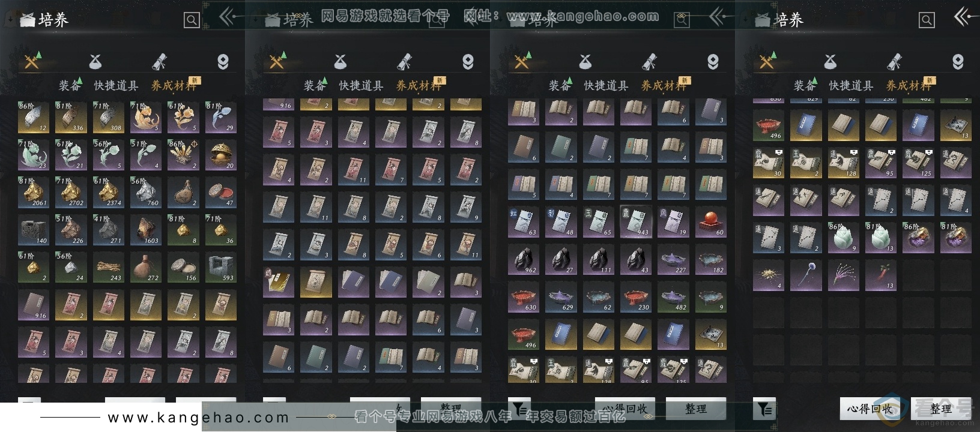The image size is (980, 432).
Task: Select red bowl with count 630
Action: [524, 296]
